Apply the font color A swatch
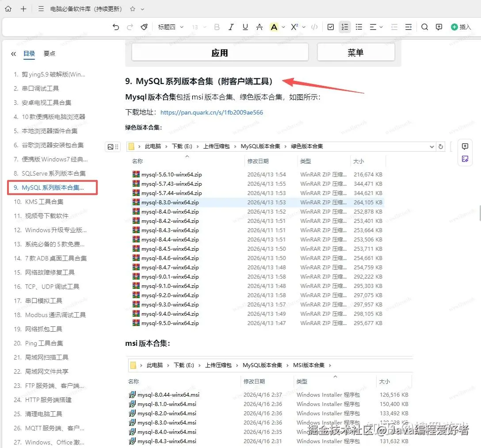 point(274,27)
